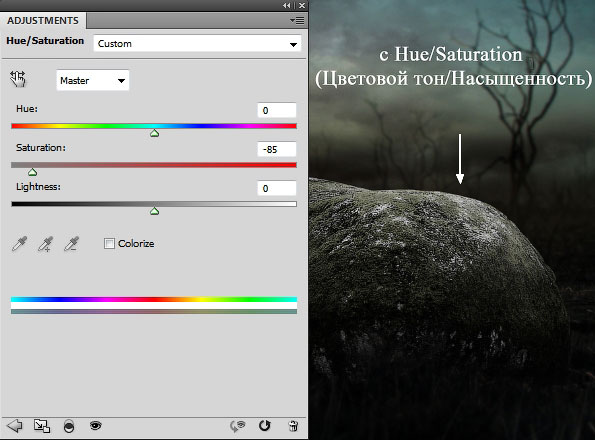This screenshot has height=440, width=595.
Task: Click the Hue value input field
Action: [x=277, y=110]
